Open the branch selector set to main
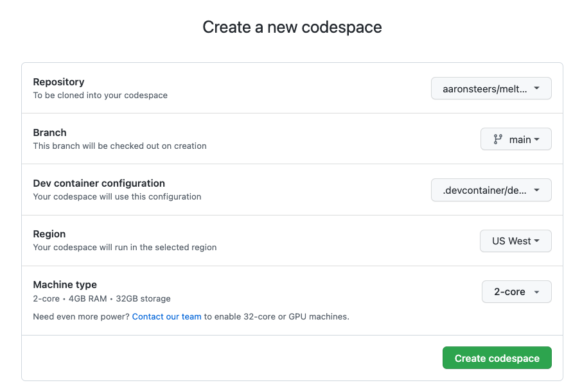This screenshot has height=392, width=573. (516, 139)
